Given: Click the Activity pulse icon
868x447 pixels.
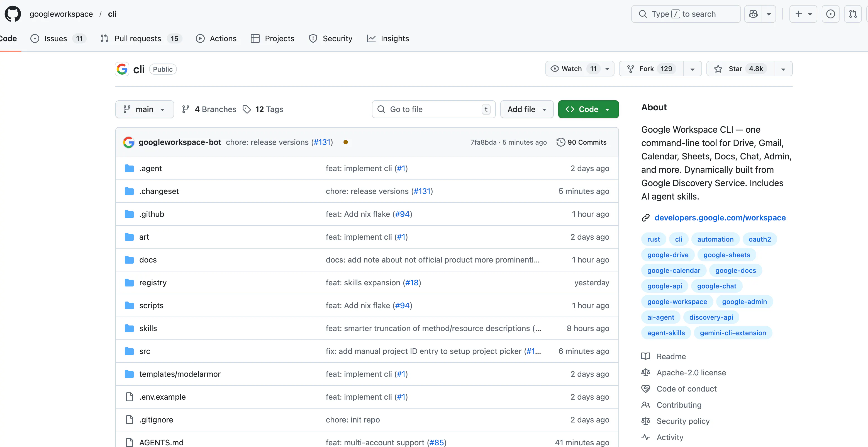Looking at the screenshot, I should tap(646, 437).
